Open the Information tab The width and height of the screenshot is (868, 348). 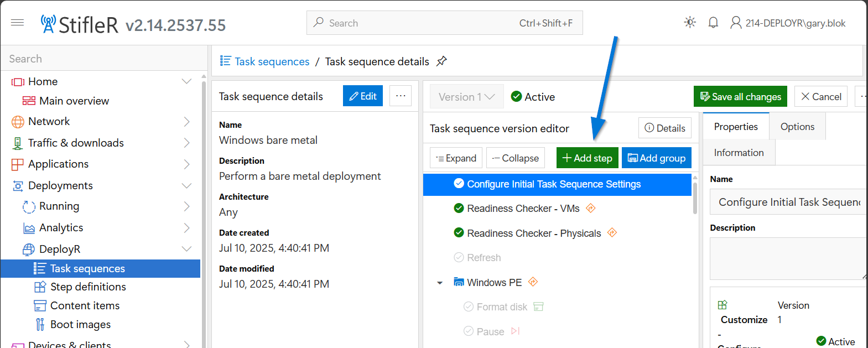click(739, 153)
